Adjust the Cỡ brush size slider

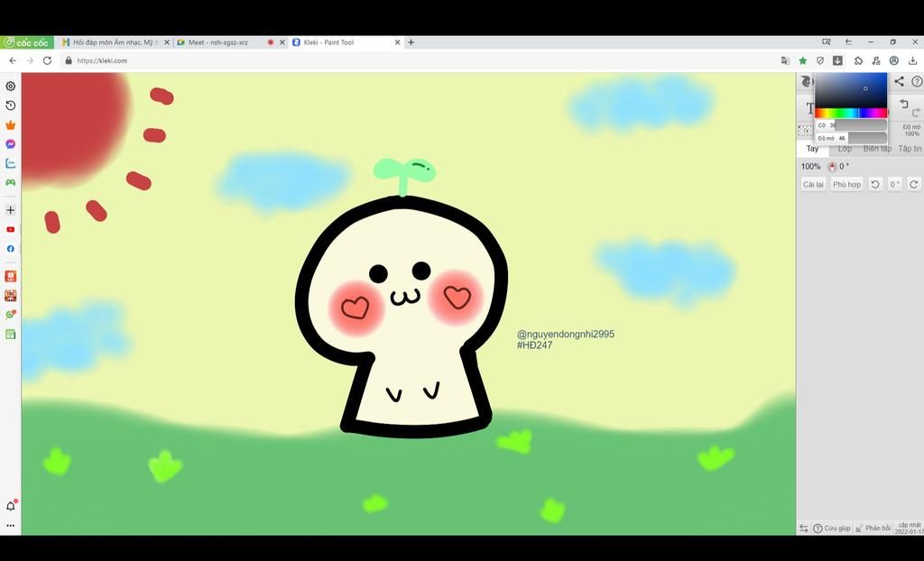coord(851,125)
